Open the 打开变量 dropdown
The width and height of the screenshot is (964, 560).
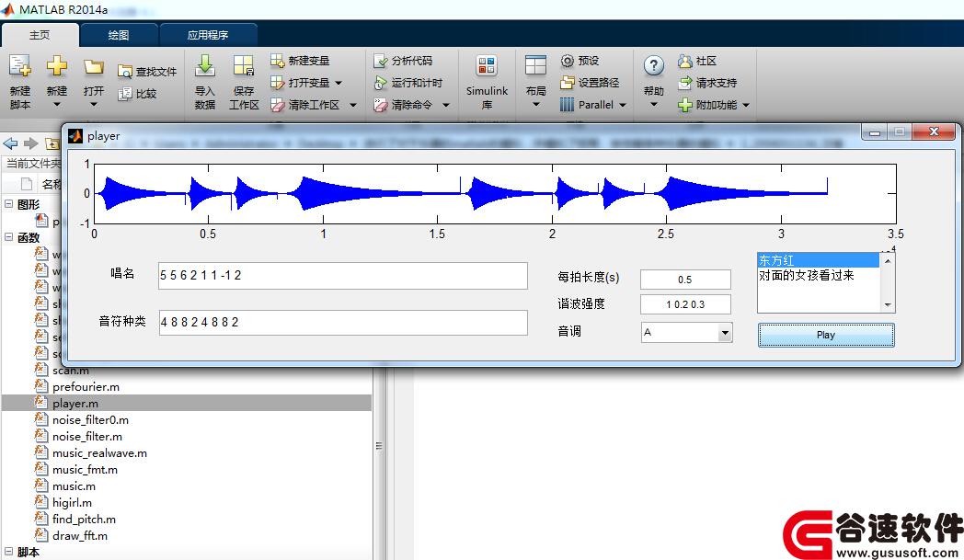point(305,83)
